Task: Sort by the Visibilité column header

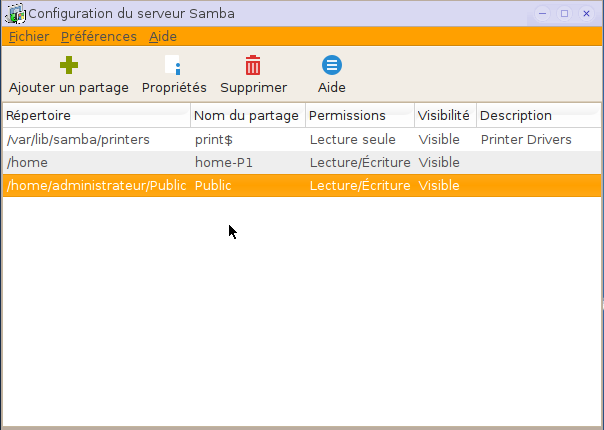Action: click(445, 116)
